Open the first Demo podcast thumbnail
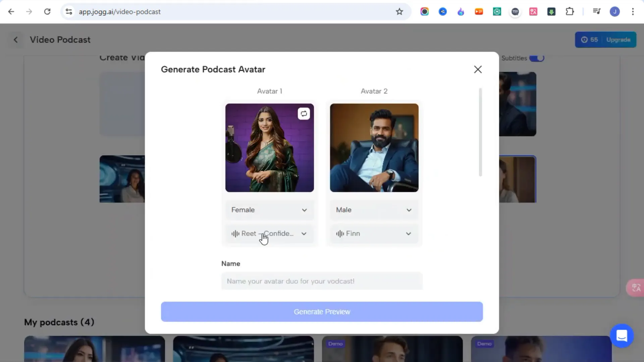The image size is (644, 362). pyautogui.click(x=392, y=349)
